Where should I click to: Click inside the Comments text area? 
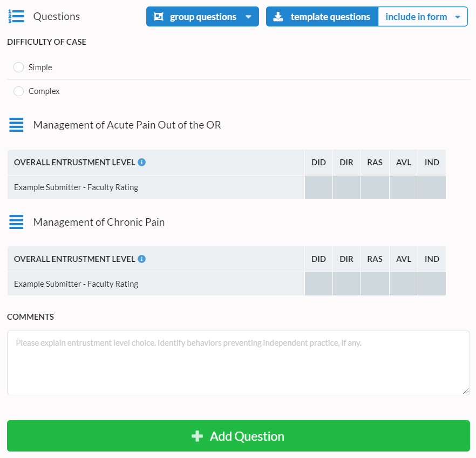pyautogui.click(x=237, y=363)
